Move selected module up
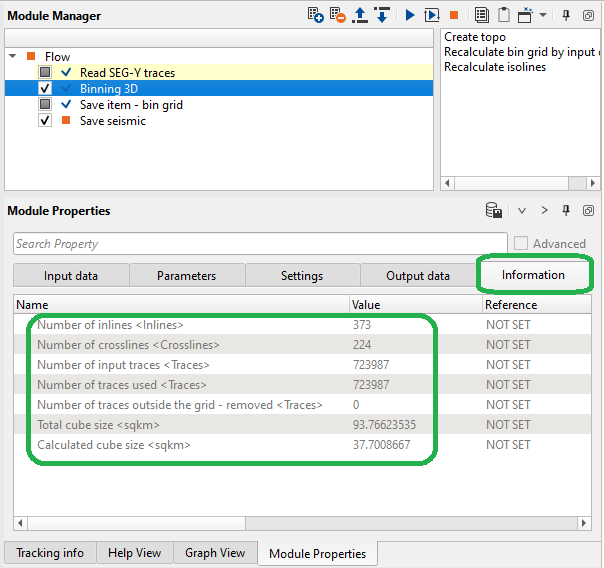This screenshot has height=568, width=604. tap(360, 15)
